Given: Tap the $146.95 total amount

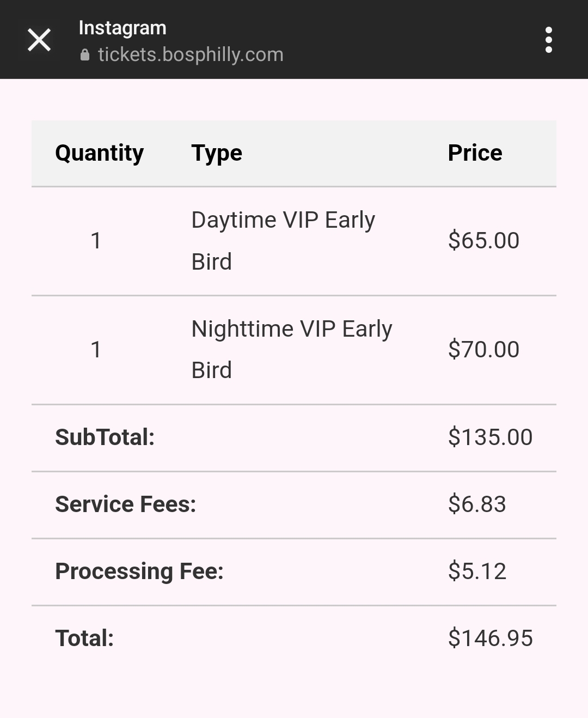Looking at the screenshot, I should point(490,638).
